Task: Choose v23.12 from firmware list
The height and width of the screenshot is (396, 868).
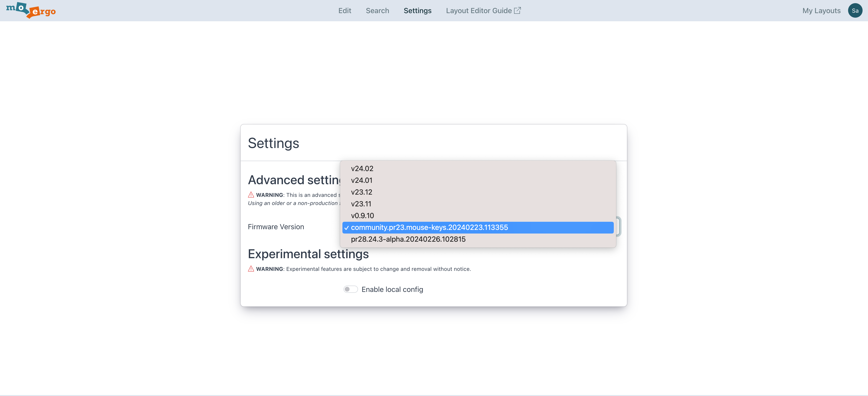Action: point(362,192)
